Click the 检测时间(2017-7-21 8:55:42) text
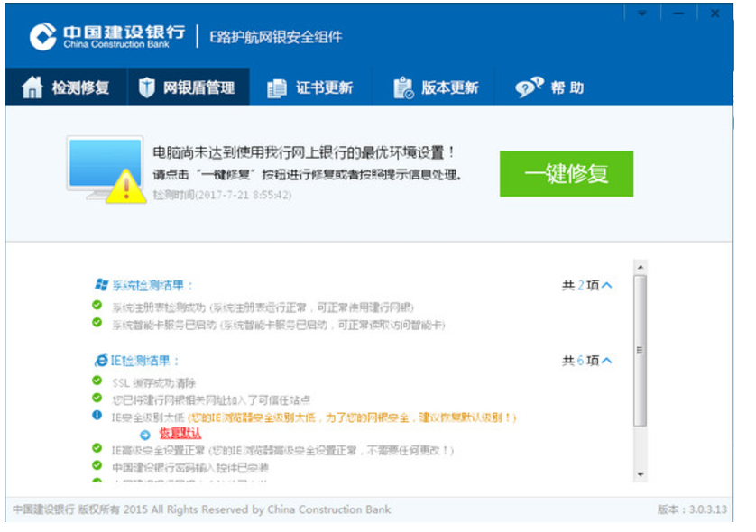This screenshot has width=756, height=532. click(x=222, y=195)
